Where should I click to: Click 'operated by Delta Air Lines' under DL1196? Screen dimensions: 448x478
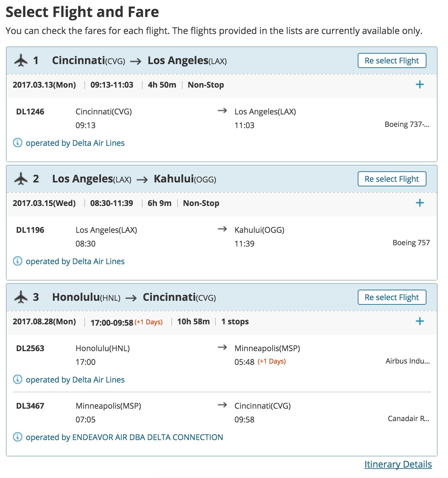pyautogui.click(x=75, y=262)
